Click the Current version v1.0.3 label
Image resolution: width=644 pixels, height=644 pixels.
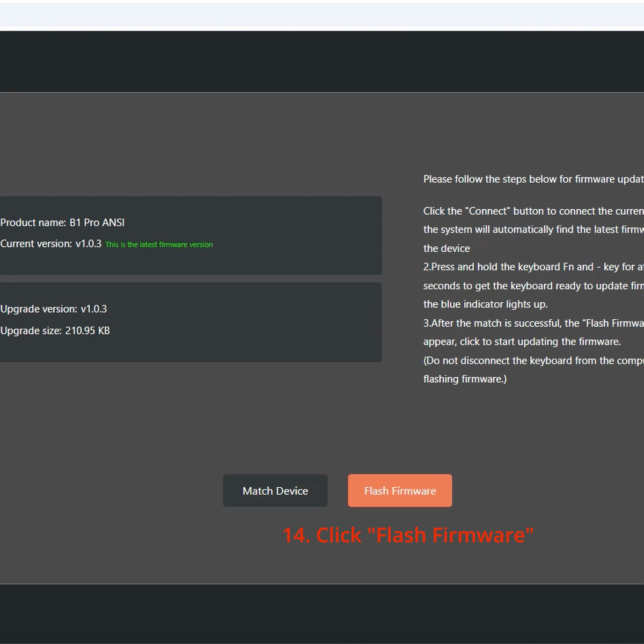pos(51,244)
